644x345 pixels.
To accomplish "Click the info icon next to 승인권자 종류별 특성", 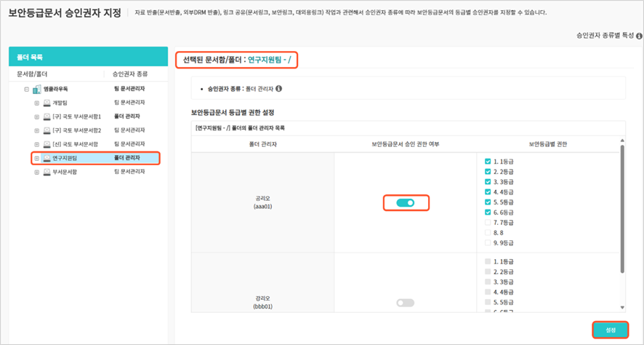I will point(637,35).
